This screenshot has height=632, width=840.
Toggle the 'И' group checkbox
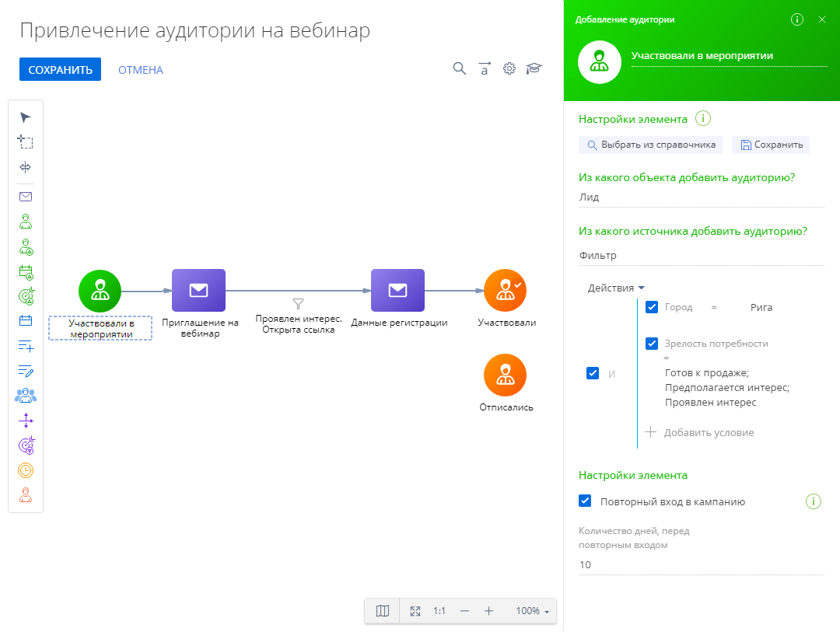tap(593, 373)
